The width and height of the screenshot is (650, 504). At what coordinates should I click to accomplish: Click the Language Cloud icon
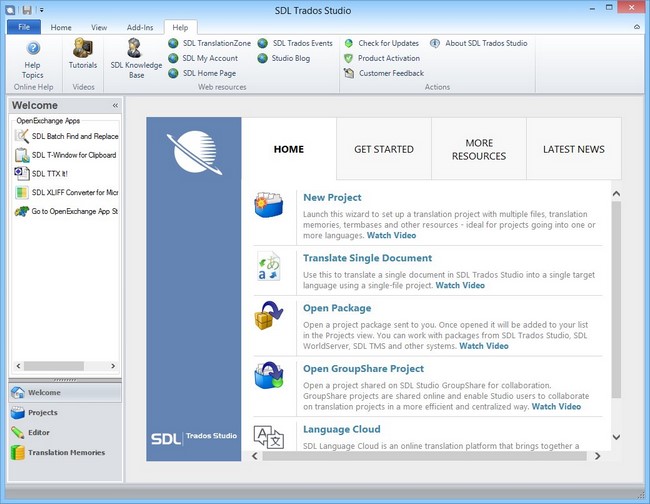(x=269, y=435)
